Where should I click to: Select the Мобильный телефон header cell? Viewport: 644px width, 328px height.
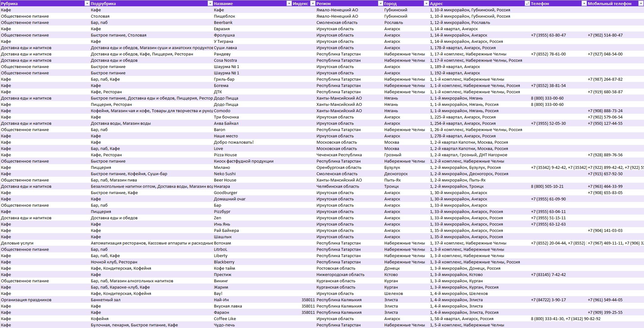pos(615,3)
